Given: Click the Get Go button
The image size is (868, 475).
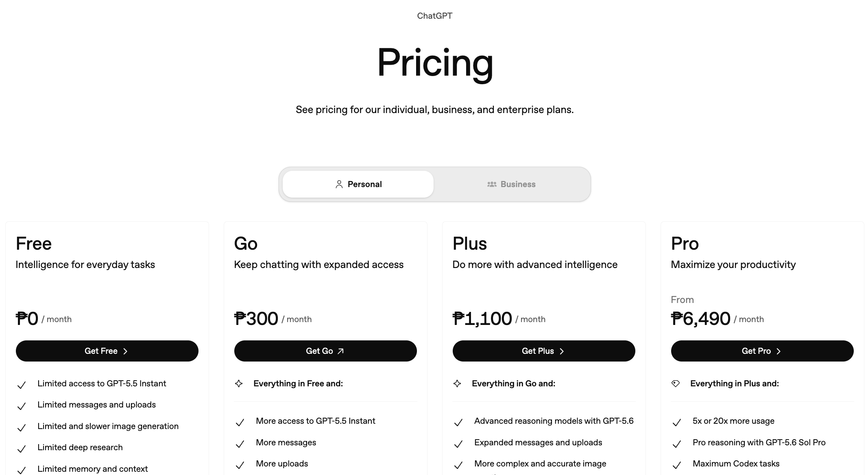Looking at the screenshot, I should click(x=325, y=351).
